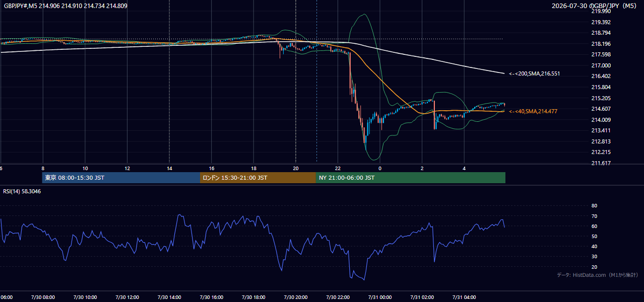The height and width of the screenshot is (302, 644).
Task: Click price axis label 213.411
Action: (x=601, y=130)
